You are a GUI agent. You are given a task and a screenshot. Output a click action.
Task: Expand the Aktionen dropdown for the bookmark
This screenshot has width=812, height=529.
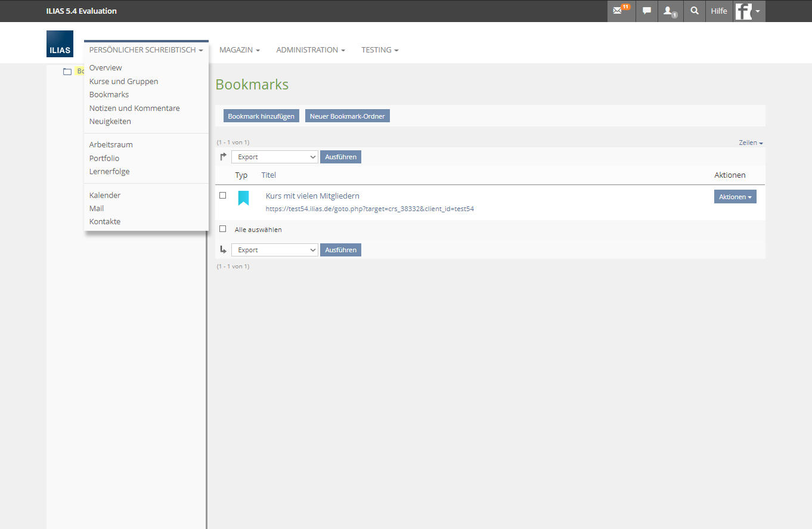734,197
